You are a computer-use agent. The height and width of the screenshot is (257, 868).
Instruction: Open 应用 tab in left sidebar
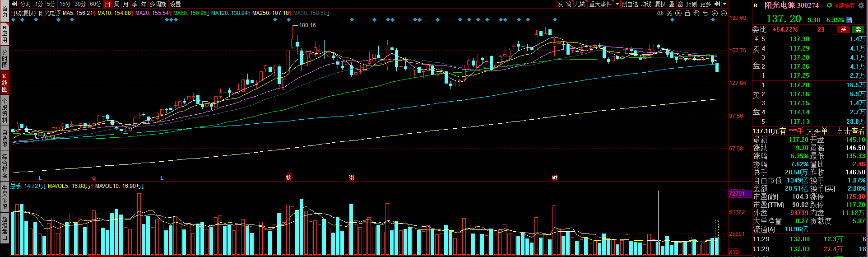[x=5, y=33]
